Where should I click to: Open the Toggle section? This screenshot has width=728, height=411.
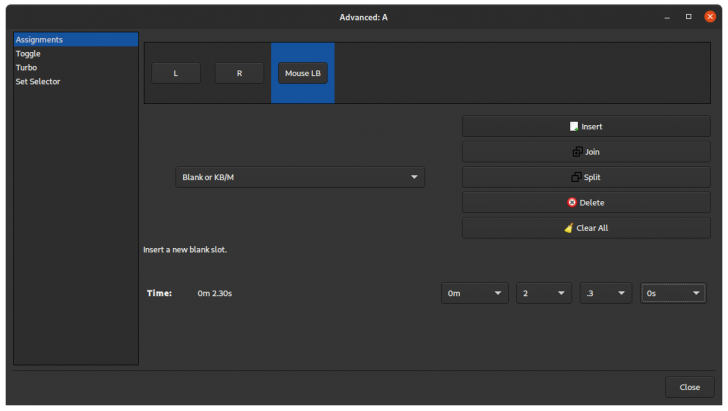click(29, 54)
